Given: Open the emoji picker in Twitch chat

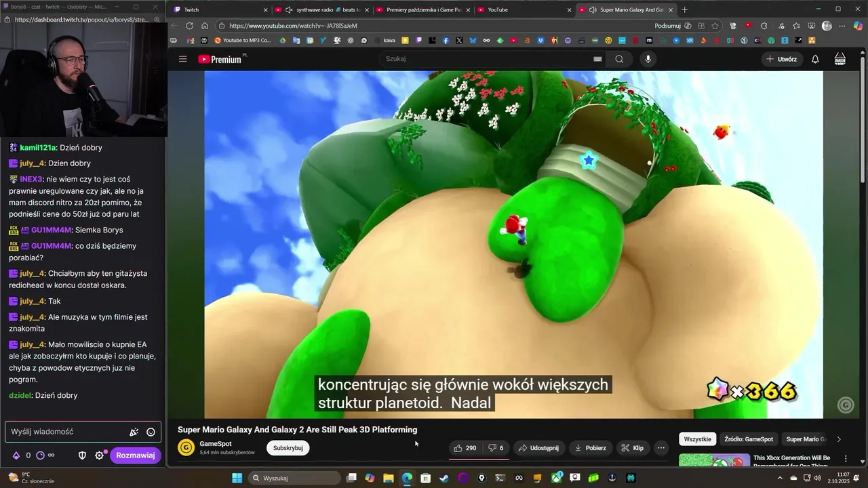Looking at the screenshot, I should coord(151,432).
